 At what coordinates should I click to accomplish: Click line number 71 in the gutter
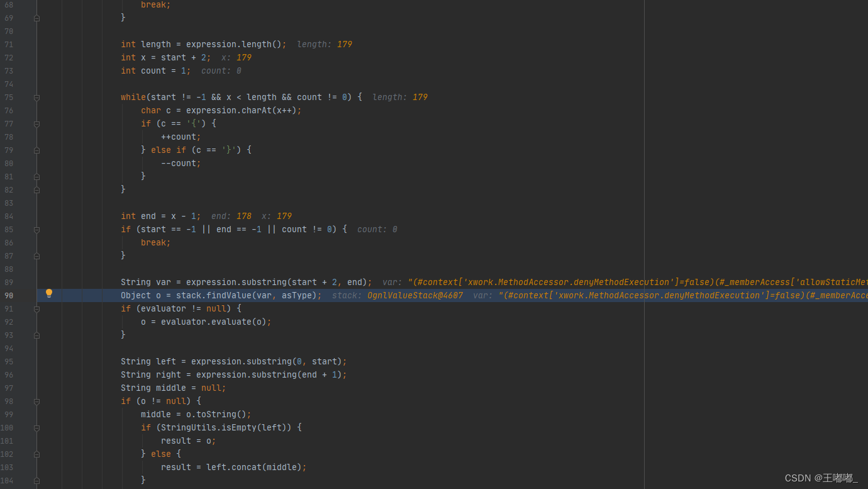(9, 45)
